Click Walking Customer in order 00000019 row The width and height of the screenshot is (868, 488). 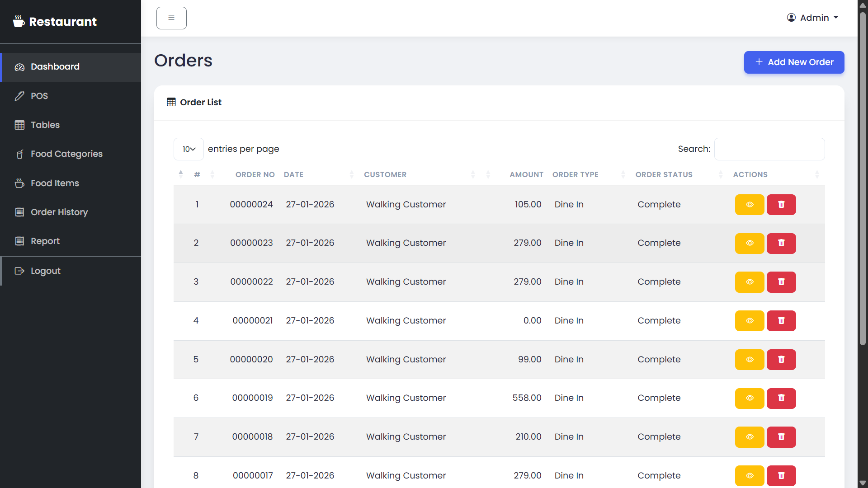pos(406,398)
